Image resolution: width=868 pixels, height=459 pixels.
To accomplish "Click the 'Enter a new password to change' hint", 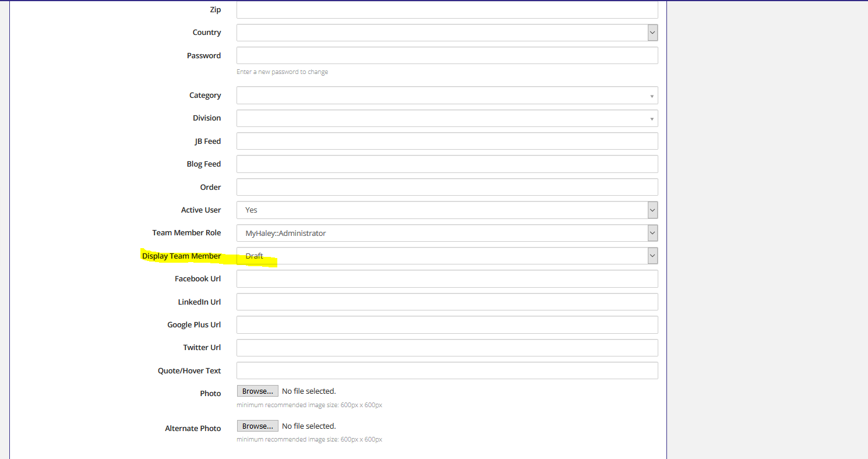I will [x=282, y=72].
